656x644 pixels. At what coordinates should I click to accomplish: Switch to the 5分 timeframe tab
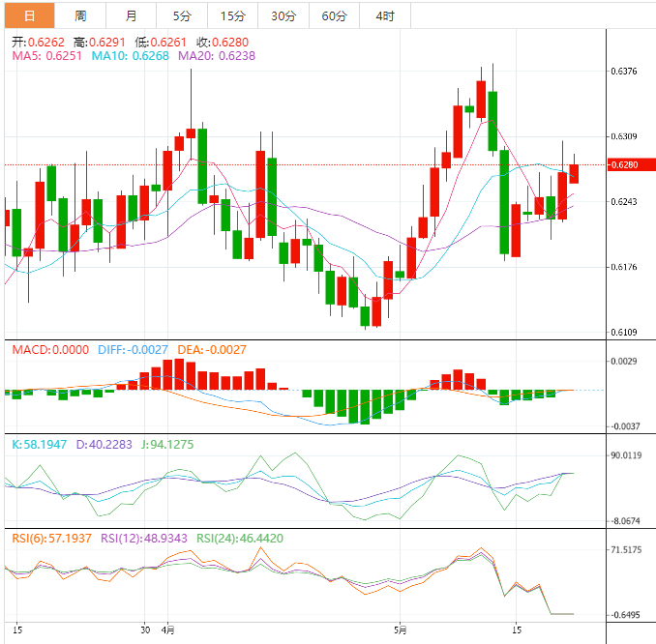pos(182,16)
